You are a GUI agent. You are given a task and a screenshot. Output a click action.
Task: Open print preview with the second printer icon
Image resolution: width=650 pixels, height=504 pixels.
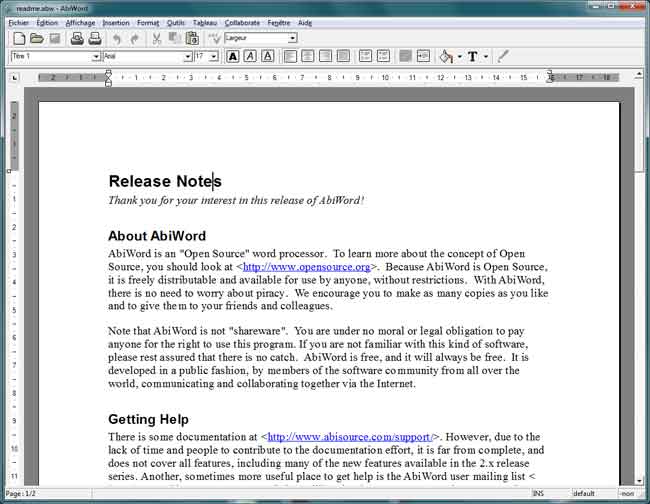point(95,39)
